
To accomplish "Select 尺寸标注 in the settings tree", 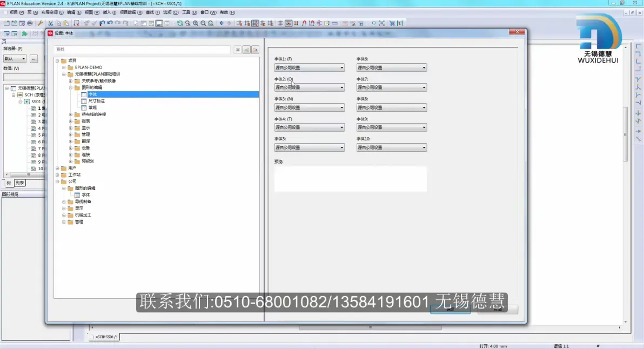I will coord(97,101).
